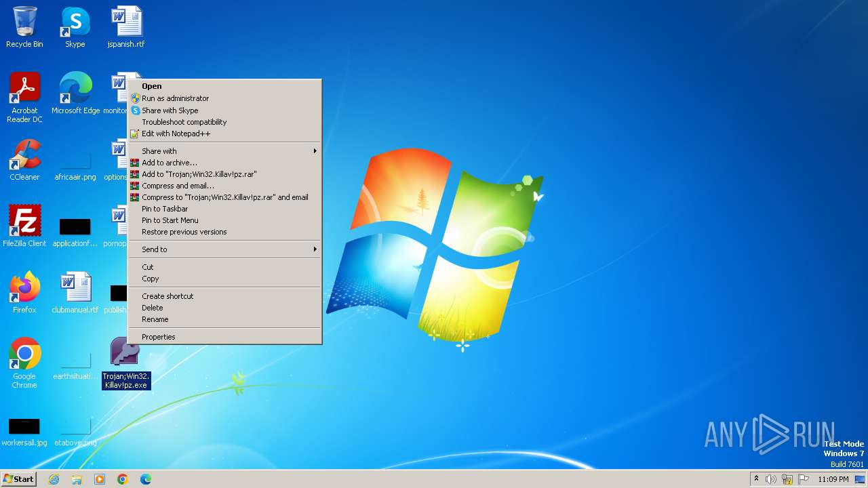The width and height of the screenshot is (868, 488).
Task: Select the Firefox desktop shortcut
Action: [24, 293]
